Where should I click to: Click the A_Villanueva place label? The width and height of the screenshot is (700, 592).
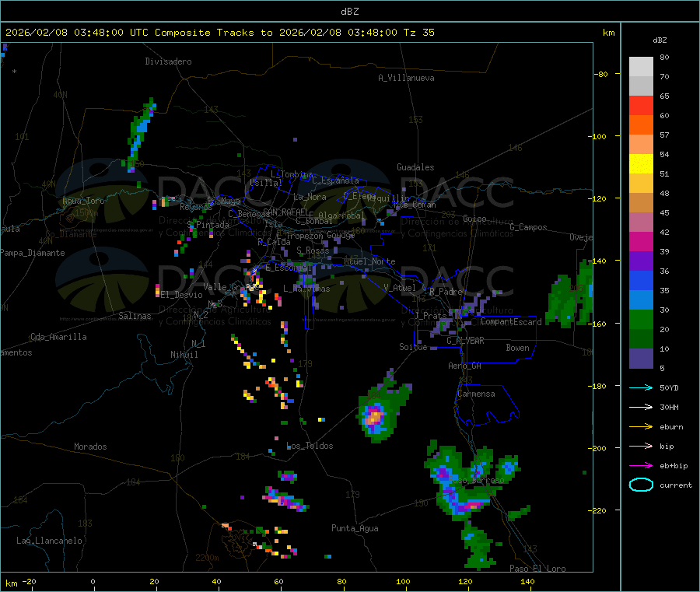pos(406,78)
